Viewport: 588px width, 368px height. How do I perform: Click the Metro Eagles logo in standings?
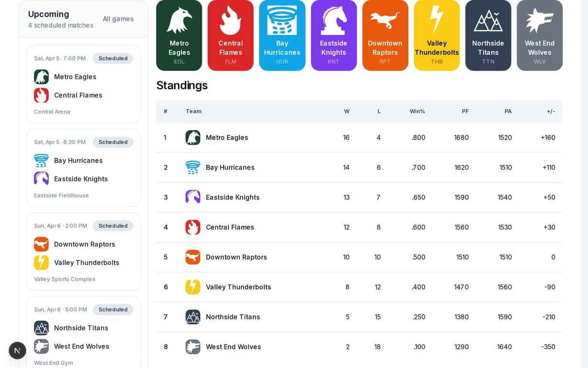pyautogui.click(x=193, y=138)
